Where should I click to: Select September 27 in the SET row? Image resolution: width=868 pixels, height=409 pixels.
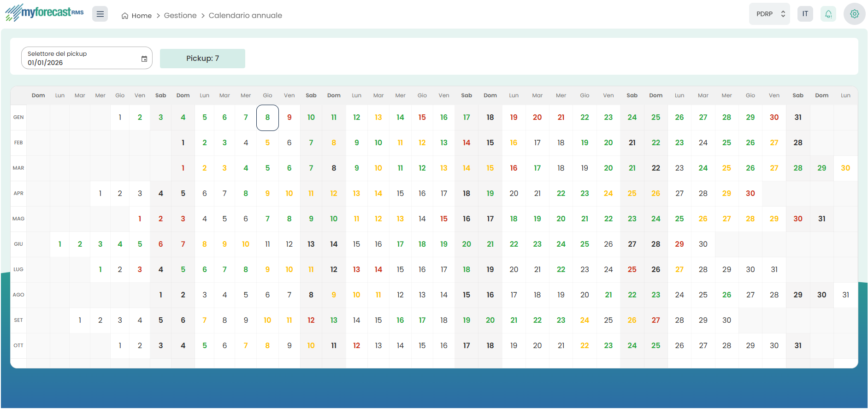point(656,320)
